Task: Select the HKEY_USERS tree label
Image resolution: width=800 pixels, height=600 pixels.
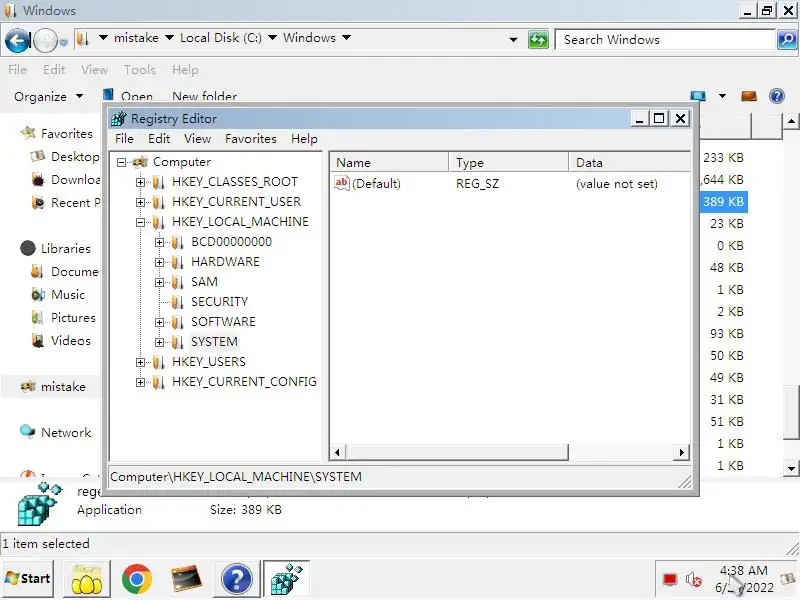Action: (209, 362)
